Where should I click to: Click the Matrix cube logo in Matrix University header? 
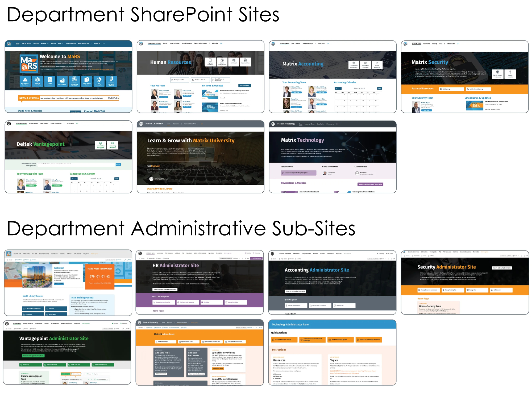pyautogui.click(x=141, y=124)
